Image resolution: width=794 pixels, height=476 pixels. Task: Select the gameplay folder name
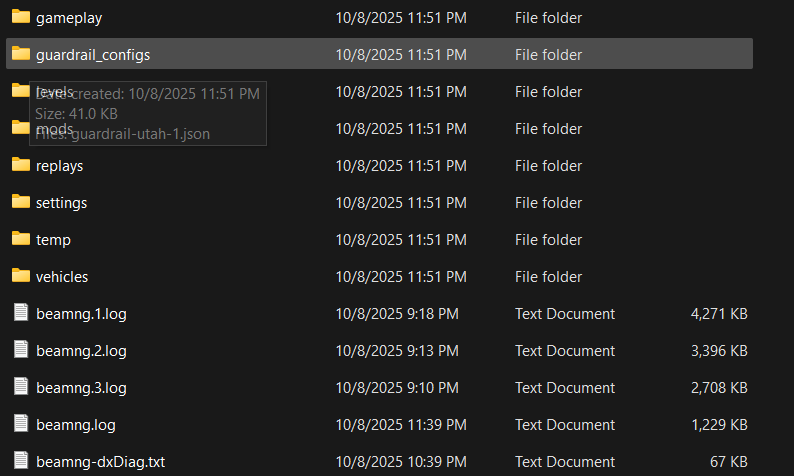pyautogui.click(x=69, y=18)
